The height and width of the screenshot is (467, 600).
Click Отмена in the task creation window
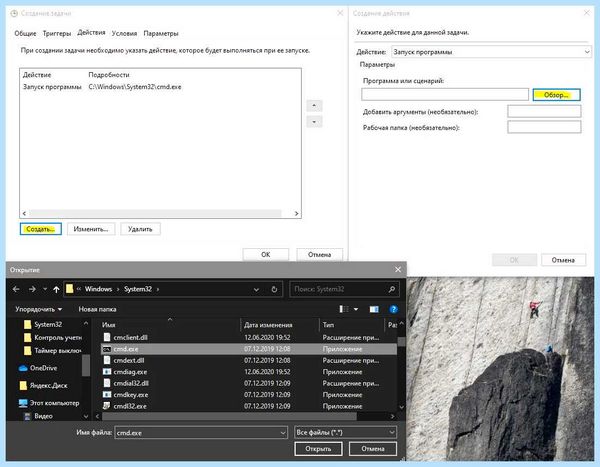point(320,255)
